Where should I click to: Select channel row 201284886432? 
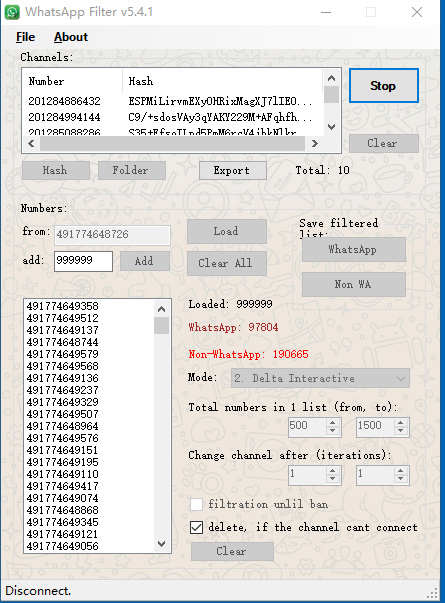coord(64,101)
